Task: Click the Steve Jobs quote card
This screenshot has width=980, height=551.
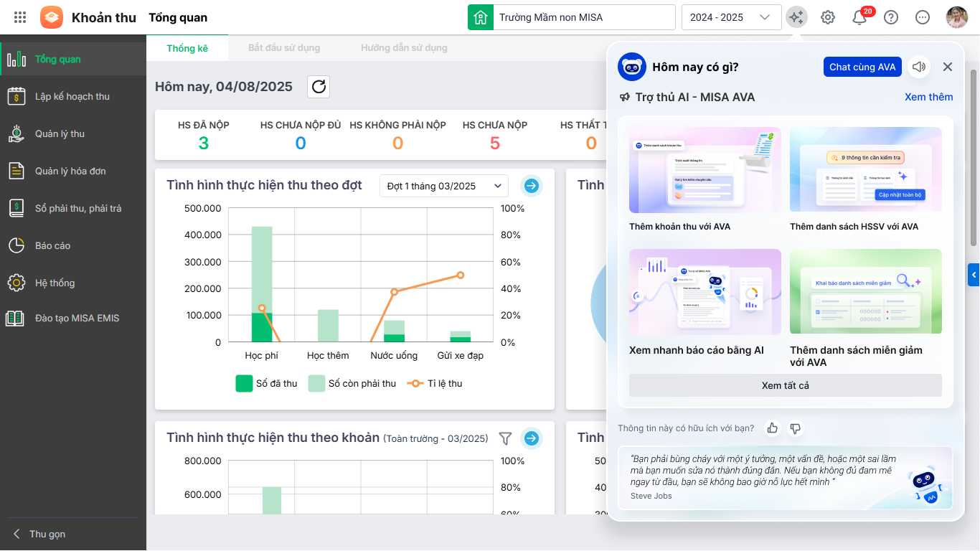Action: (786, 478)
